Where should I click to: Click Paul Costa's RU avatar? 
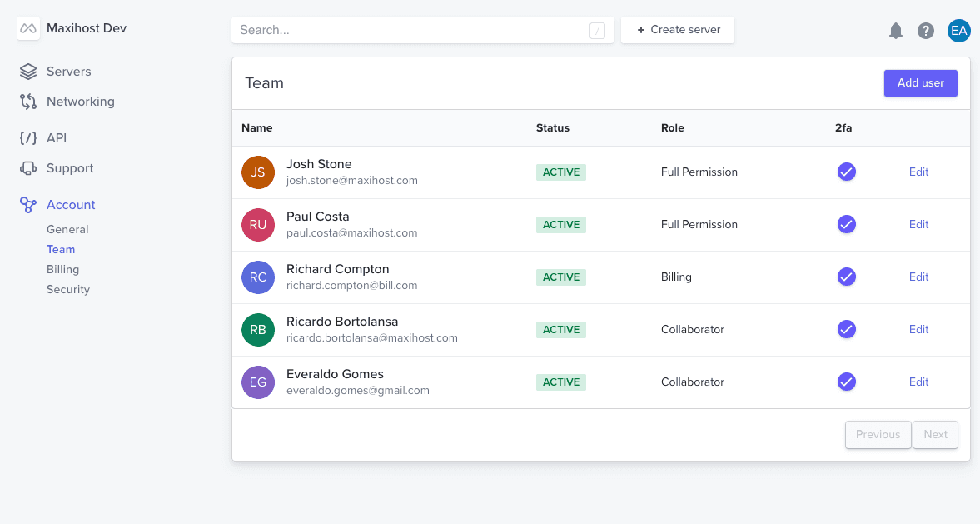coord(258,224)
